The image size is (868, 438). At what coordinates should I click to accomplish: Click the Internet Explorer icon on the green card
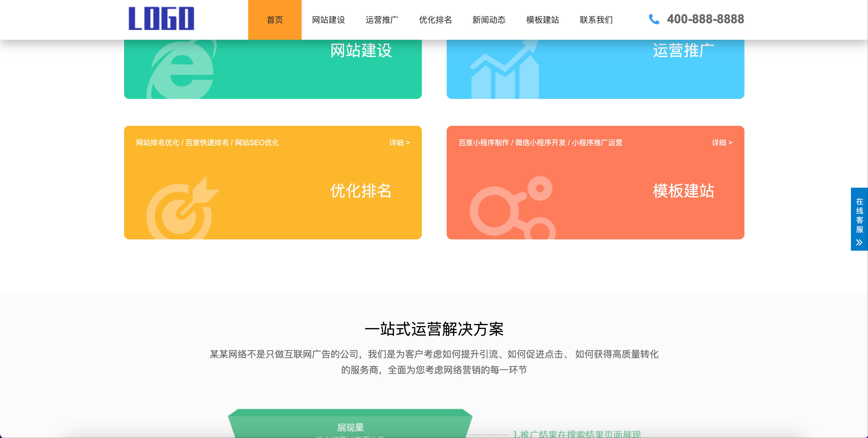182,69
